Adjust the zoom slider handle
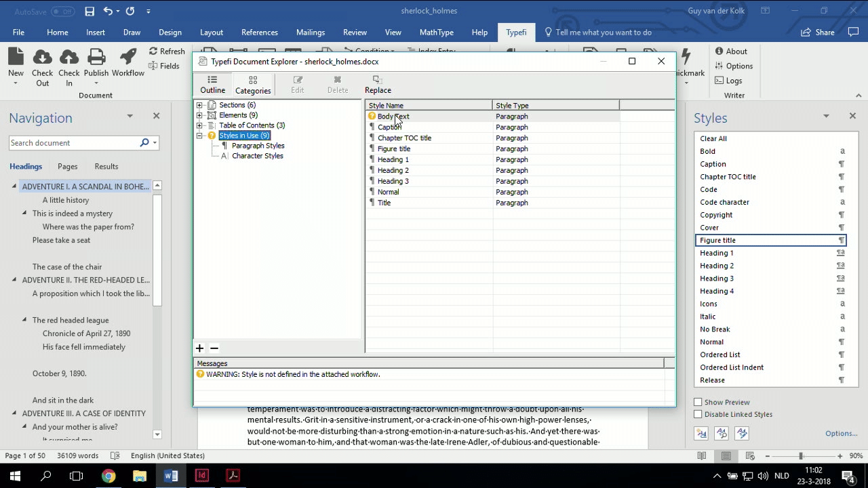 801,456
